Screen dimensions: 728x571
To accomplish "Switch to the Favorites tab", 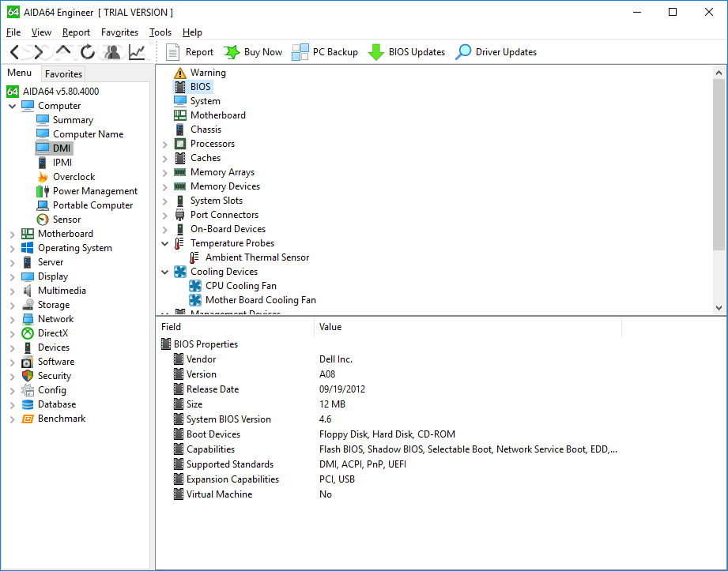I will click(x=63, y=73).
